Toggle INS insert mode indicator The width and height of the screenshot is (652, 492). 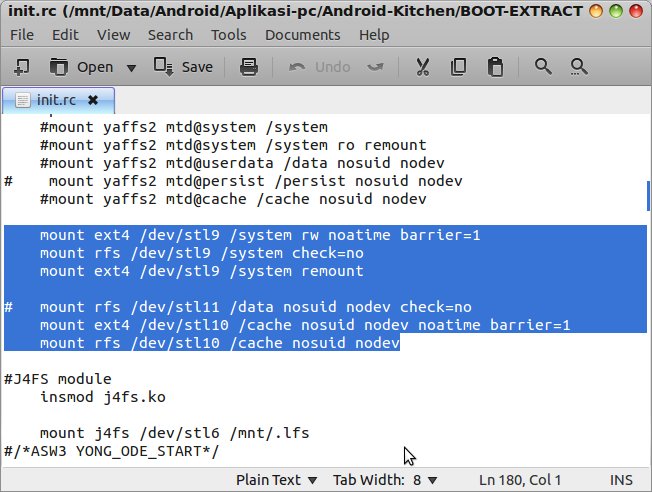(x=622, y=480)
